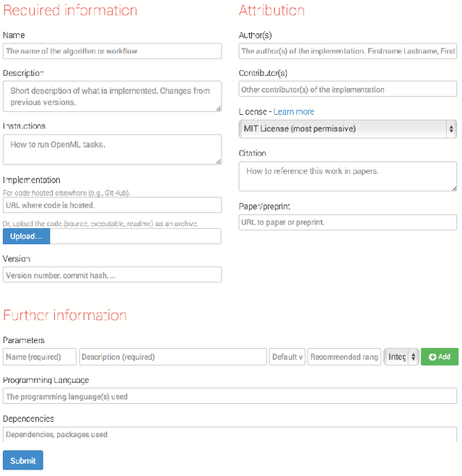Click the Programming Language field
The width and height of the screenshot is (462, 476).
[x=230, y=396]
